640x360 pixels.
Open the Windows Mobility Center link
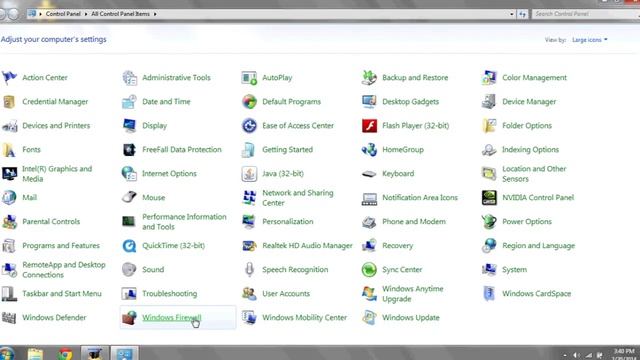304,317
